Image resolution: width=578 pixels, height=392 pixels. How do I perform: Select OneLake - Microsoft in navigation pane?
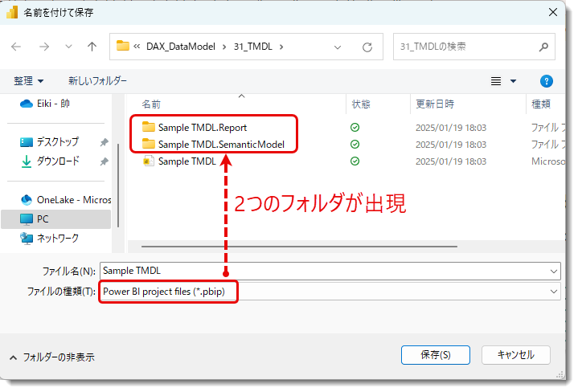(x=66, y=200)
